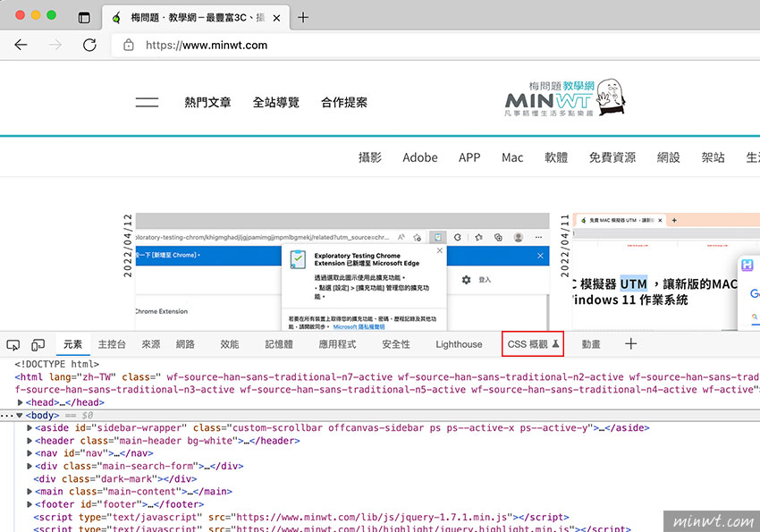Open 全站導覽 navigation link
The height and width of the screenshot is (532, 760).
pyautogui.click(x=275, y=102)
